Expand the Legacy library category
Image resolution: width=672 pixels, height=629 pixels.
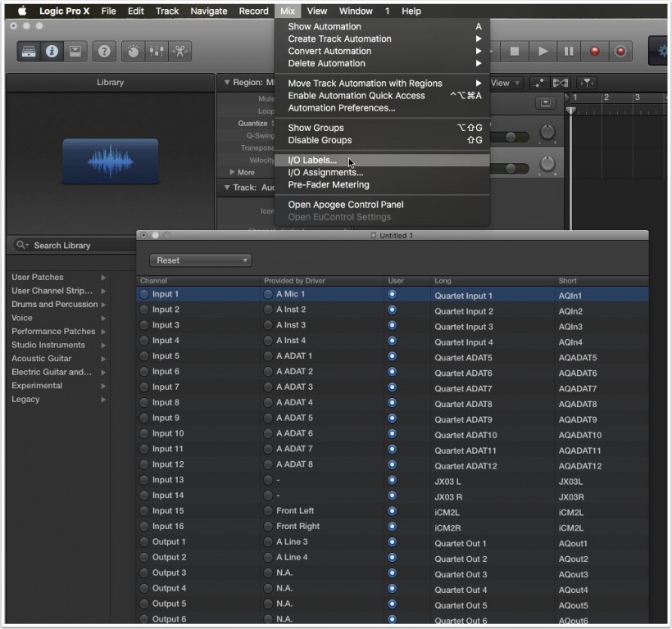click(x=103, y=400)
